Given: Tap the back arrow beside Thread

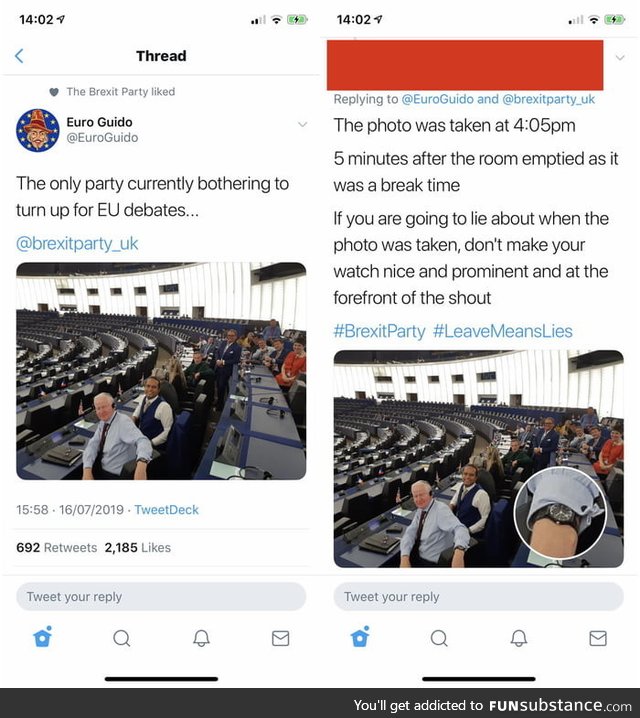Looking at the screenshot, I should click(x=19, y=56).
